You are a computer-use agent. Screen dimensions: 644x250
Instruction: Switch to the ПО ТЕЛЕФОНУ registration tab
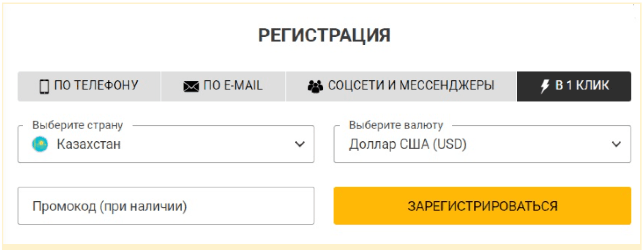tap(89, 86)
